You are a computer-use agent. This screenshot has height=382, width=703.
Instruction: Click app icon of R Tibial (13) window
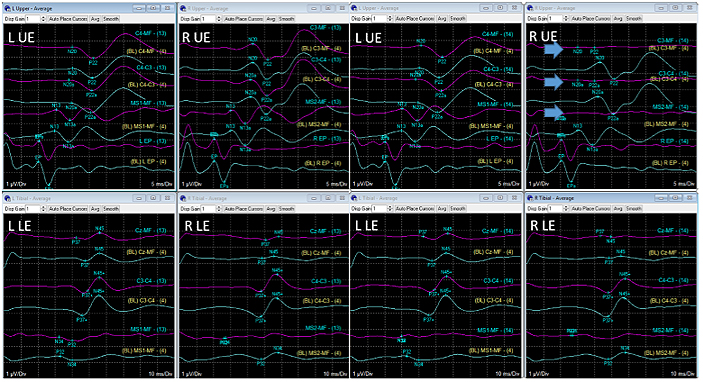pyautogui.click(x=183, y=198)
